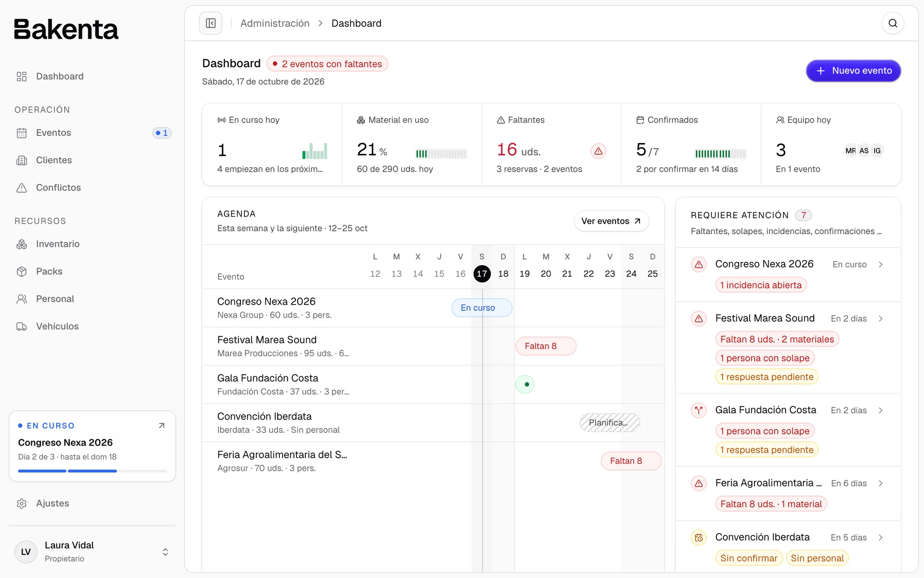
Task: Click the Packs package icon
Action: point(22,271)
